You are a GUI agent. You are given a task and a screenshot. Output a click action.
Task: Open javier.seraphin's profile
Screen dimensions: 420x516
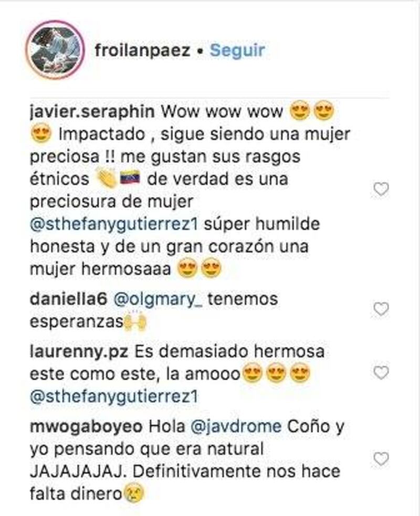coord(92,112)
